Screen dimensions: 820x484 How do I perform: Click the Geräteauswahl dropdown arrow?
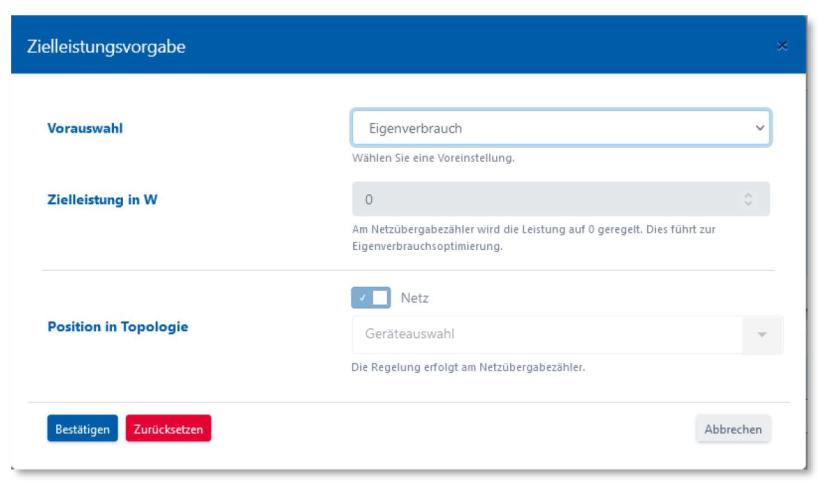pyautogui.click(x=762, y=335)
